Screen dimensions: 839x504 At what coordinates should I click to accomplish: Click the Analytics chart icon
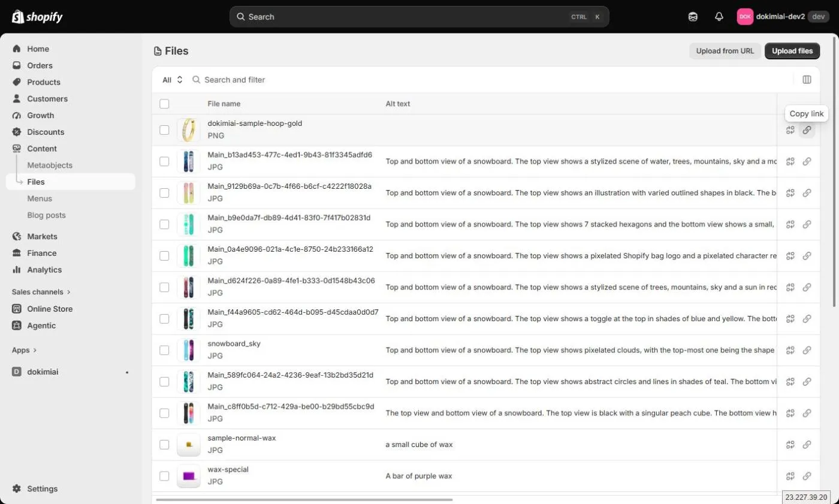(x=17, y=270)
